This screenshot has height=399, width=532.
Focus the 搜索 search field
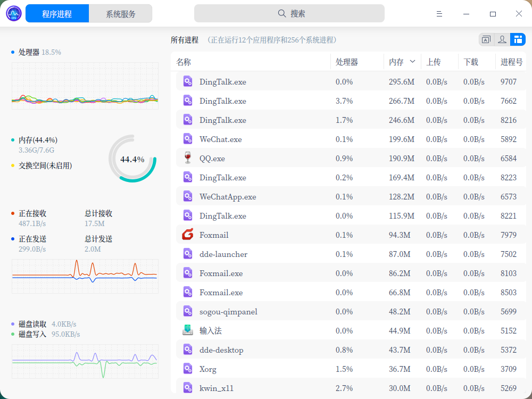tap(289, 14)
